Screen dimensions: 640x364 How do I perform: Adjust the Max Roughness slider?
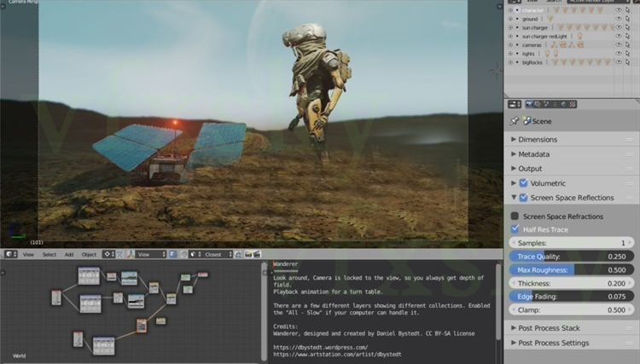pos(572,270)
